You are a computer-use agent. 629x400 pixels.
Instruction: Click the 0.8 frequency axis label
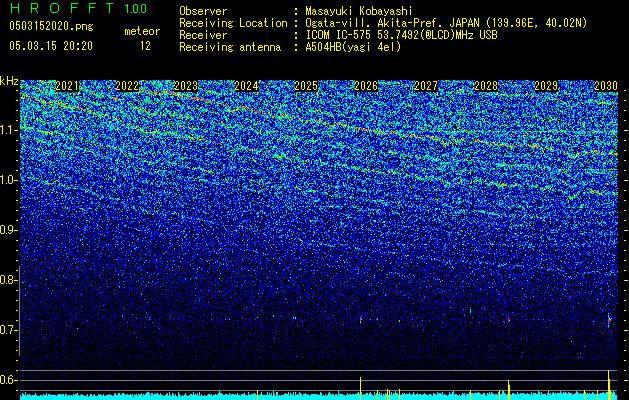[x=7, y=280]
